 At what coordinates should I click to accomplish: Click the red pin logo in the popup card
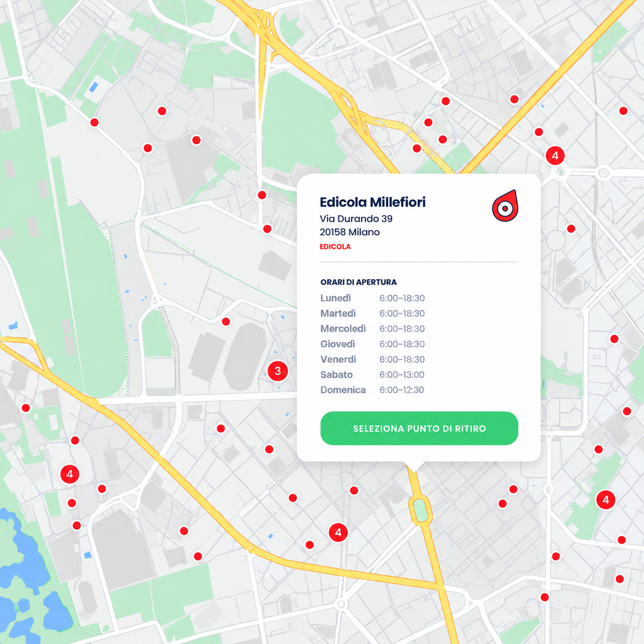tap(505, 206)
